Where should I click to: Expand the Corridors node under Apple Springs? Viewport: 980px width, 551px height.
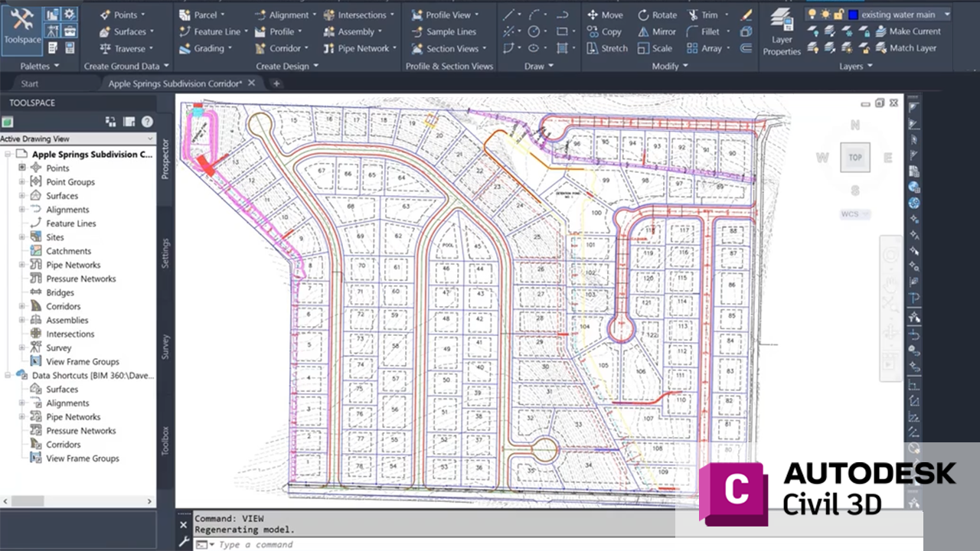(x=21, y=306)
